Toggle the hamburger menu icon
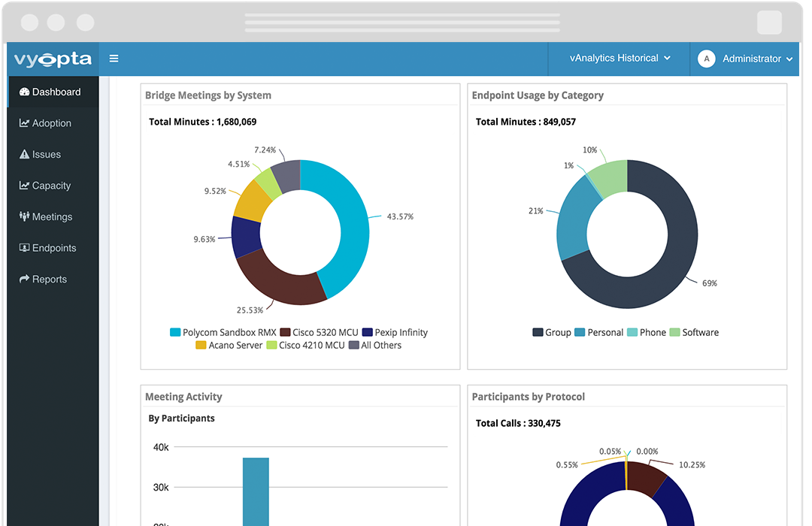The image size is (812, 526). pyautogui.click(x=114, y=59)
